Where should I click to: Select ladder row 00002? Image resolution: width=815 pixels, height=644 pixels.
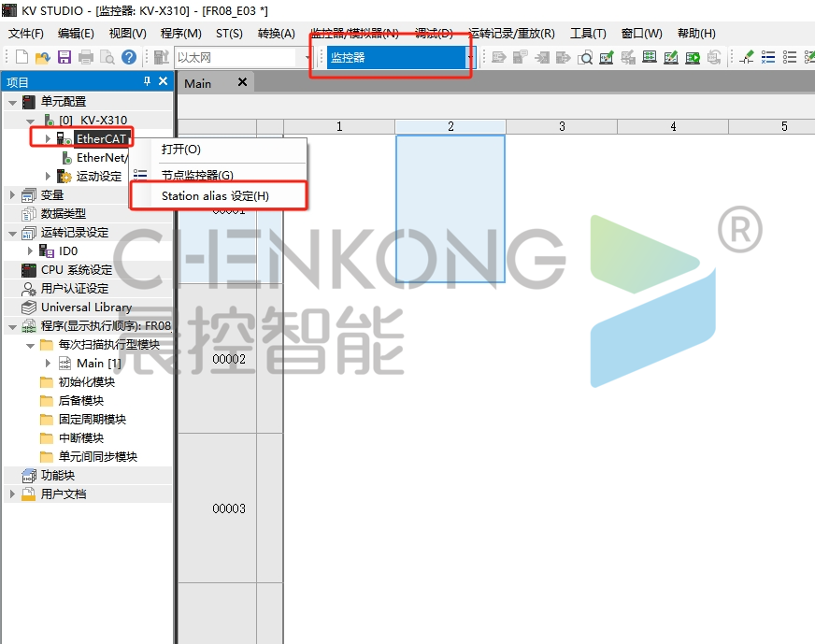click(x=229, y=359)
